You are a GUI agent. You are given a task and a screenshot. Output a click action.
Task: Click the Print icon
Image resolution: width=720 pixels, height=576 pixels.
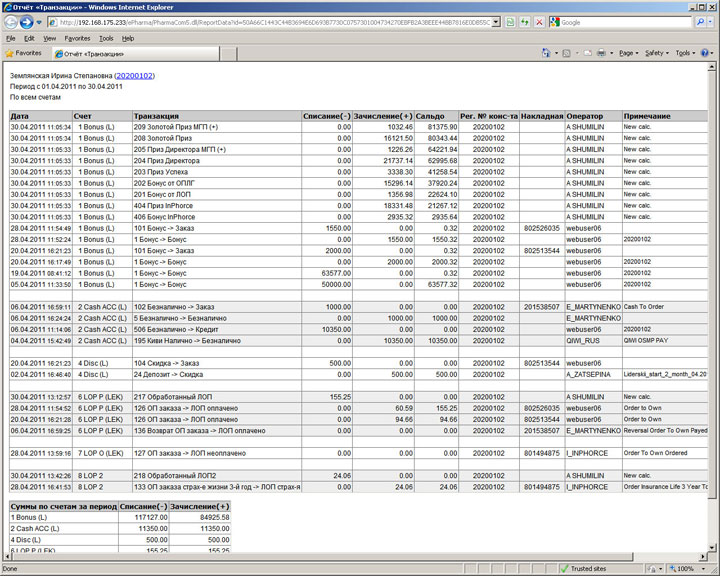pyautogui.click(x=601, y=53)
